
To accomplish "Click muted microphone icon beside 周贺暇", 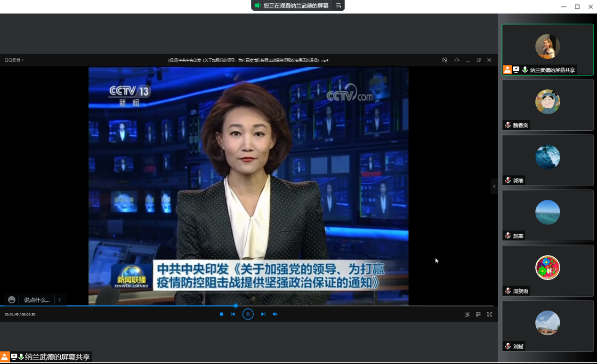I will [x=508, y=291].
